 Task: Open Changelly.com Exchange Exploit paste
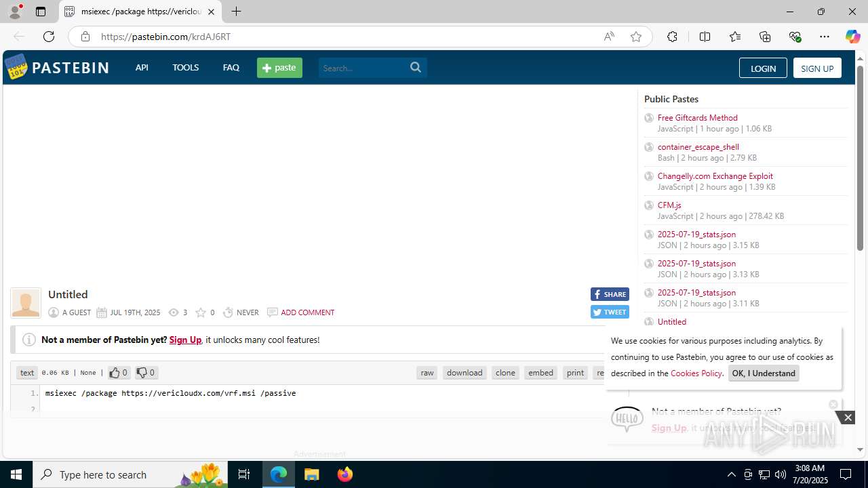click(715, 176)
